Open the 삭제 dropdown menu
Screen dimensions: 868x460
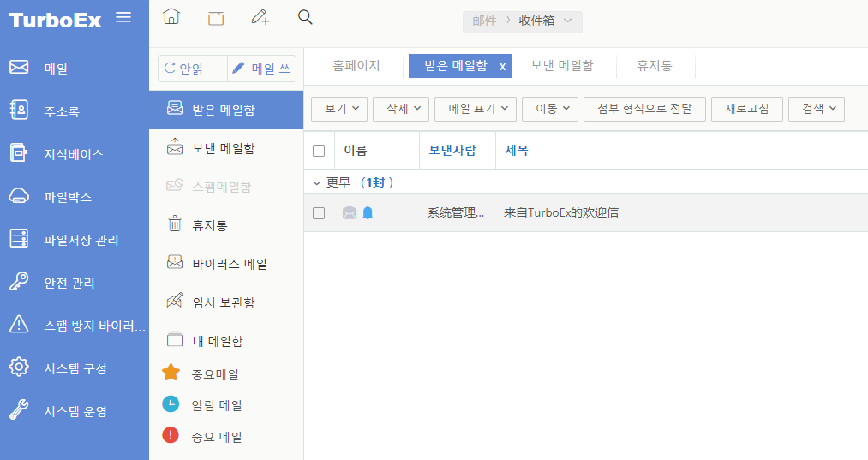(401, 109)
